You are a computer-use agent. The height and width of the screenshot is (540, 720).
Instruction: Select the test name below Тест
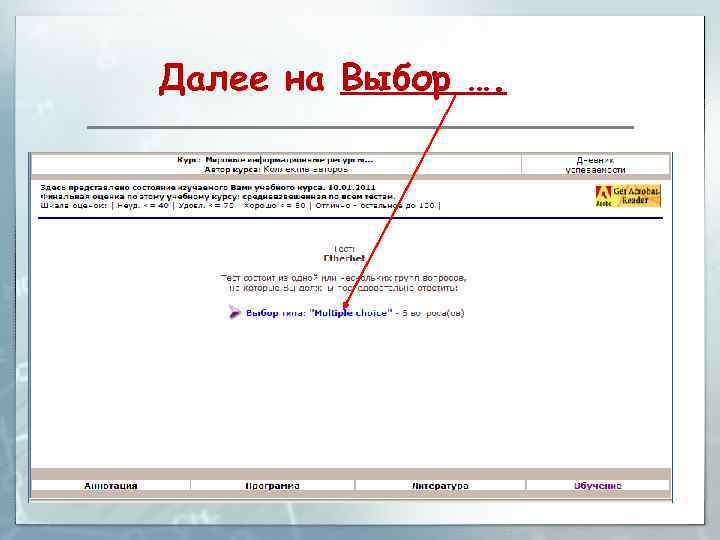[x=344, y=259]
